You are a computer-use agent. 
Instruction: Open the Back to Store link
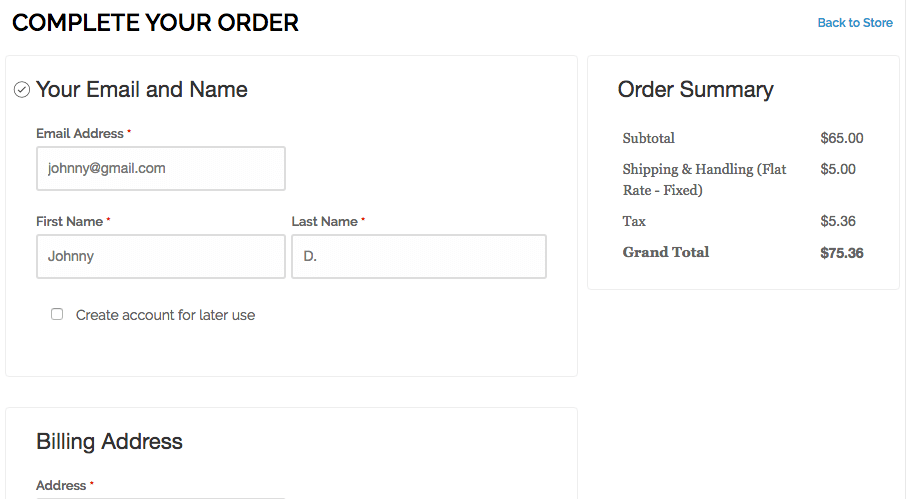tap(855, 23)
